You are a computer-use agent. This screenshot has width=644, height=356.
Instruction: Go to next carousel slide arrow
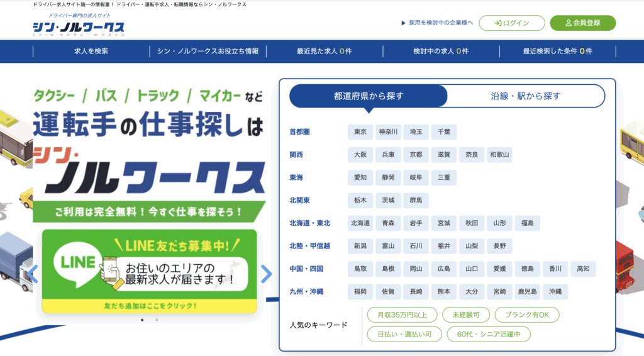[266, 274]
